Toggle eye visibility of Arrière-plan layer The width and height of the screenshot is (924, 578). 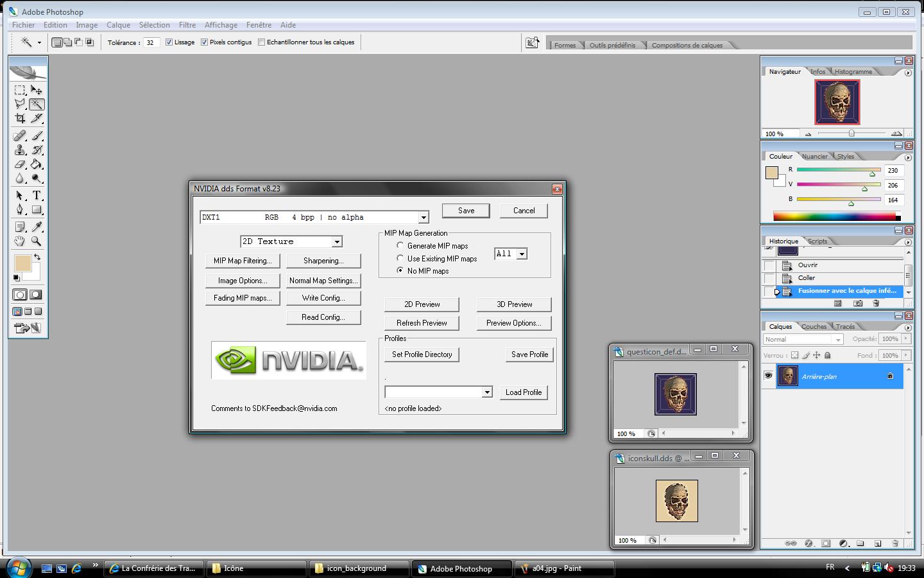(x=768, y=376)
